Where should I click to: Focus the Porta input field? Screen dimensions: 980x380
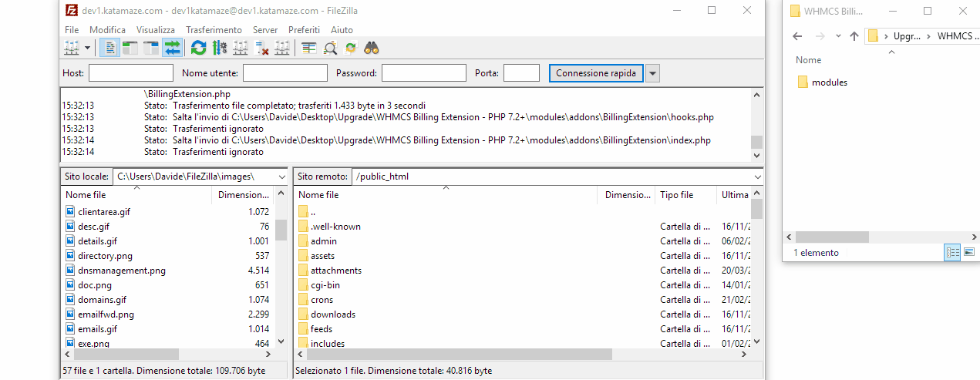[521, 73]
